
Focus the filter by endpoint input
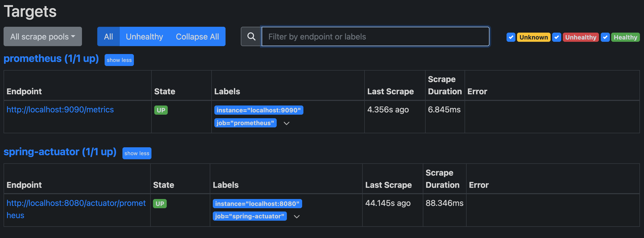tap(375, 36)
